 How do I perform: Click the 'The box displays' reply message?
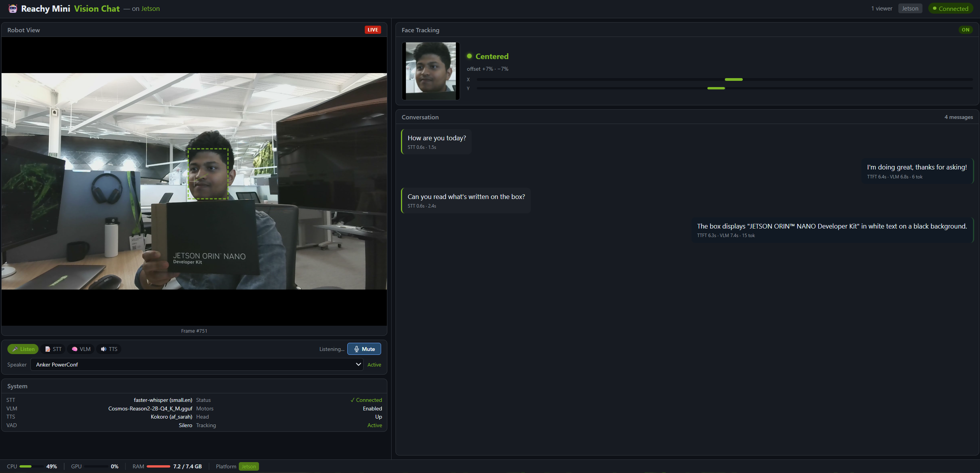click(832, 230)
